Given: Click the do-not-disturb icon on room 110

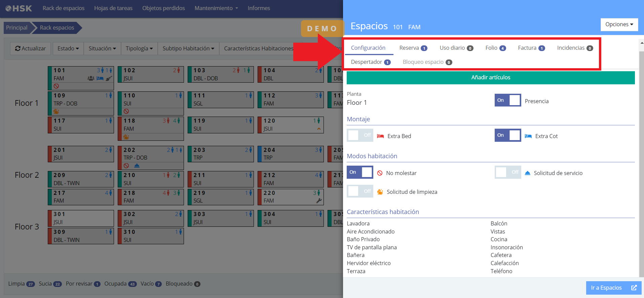Looking at the screenshot, I should 126,111.
